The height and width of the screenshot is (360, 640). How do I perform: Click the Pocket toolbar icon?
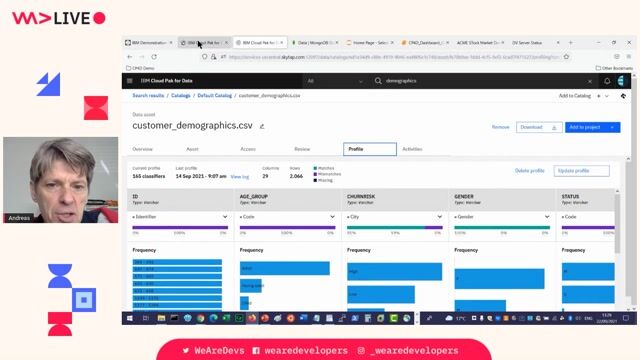click(x=617, y=57)
